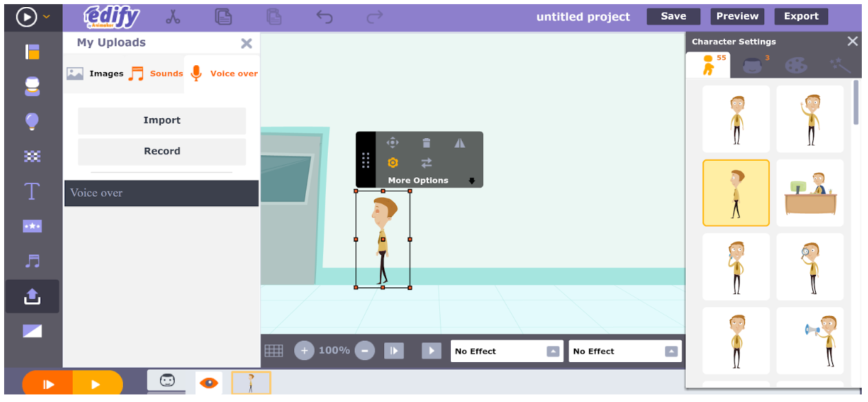
Task: Open the star effects sidebar icon
Action: click(32, 226)
